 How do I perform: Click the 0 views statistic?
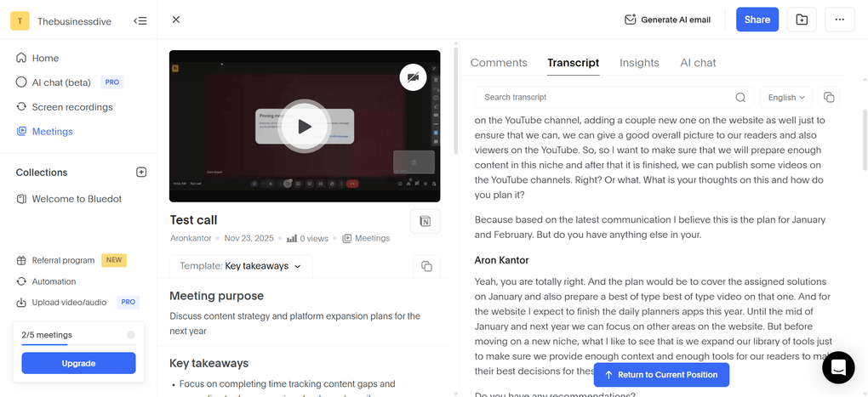point(307,238)
